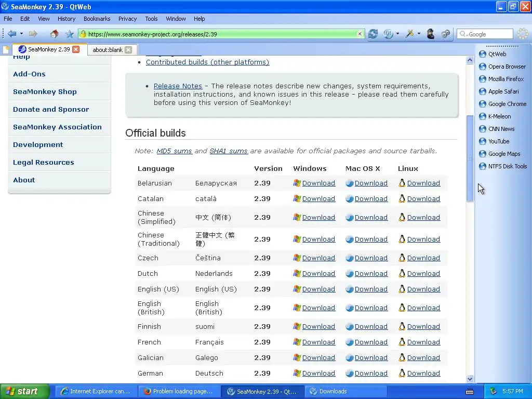Click the keyboard icon in taskbar
The height and width of the screenshot is (399, 532).
pos(470,392)
